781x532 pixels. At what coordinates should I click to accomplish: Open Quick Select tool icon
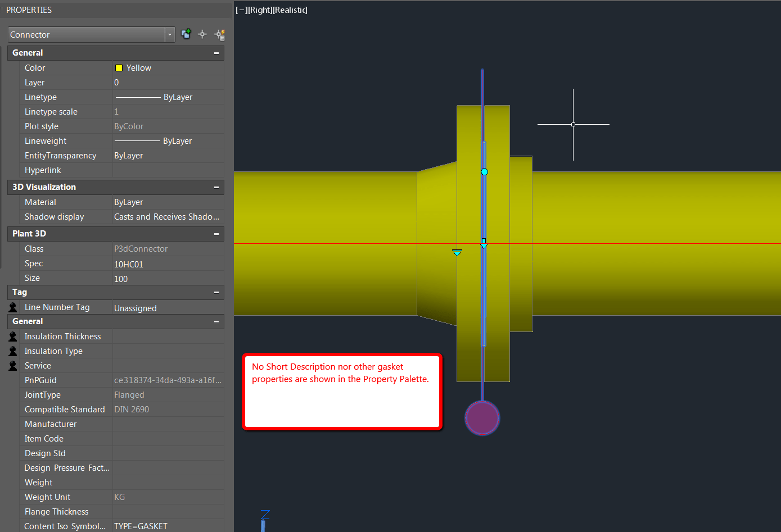pos(220,35)
